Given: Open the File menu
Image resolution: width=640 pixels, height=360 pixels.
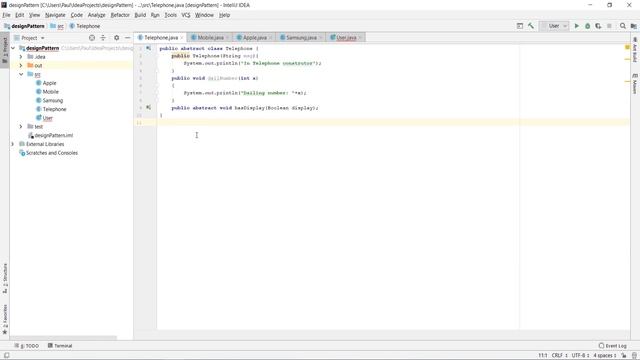Looking at the screenshot, I should [x=7, y=15].
